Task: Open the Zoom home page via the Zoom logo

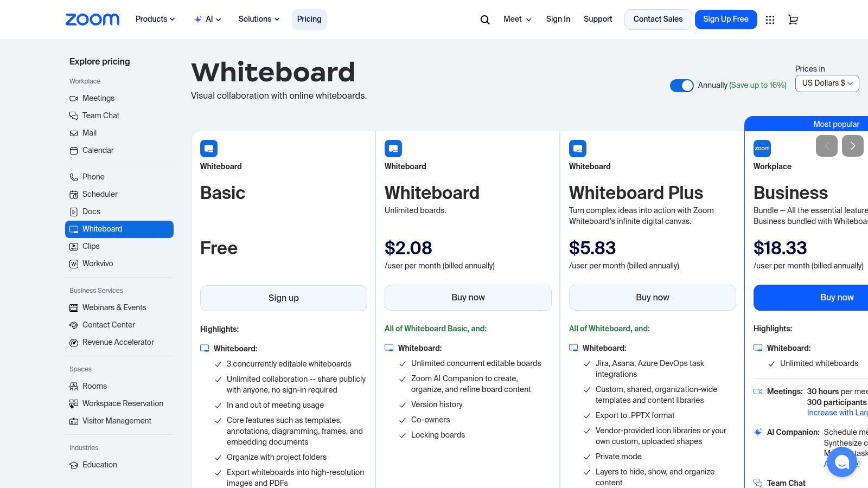Action: [x=92, y=19]
